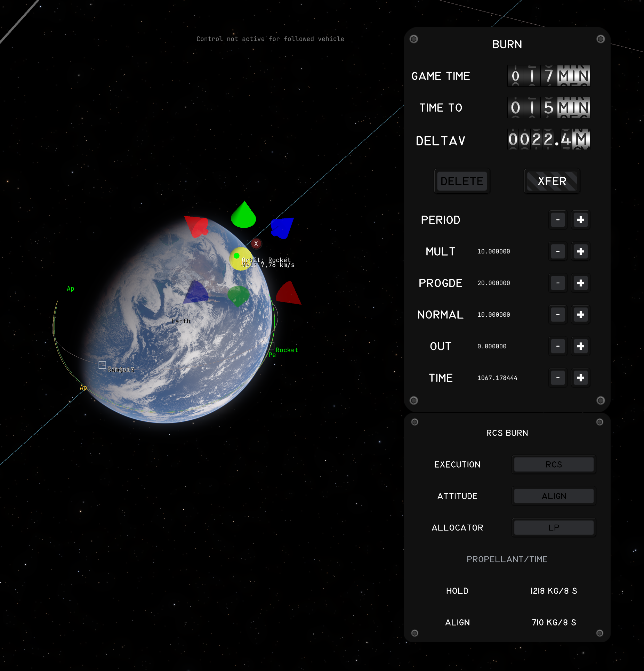Screen dimensions: 644x671
Task: Click the PROPELLANT/TIME heading
Action: point(507,559)
